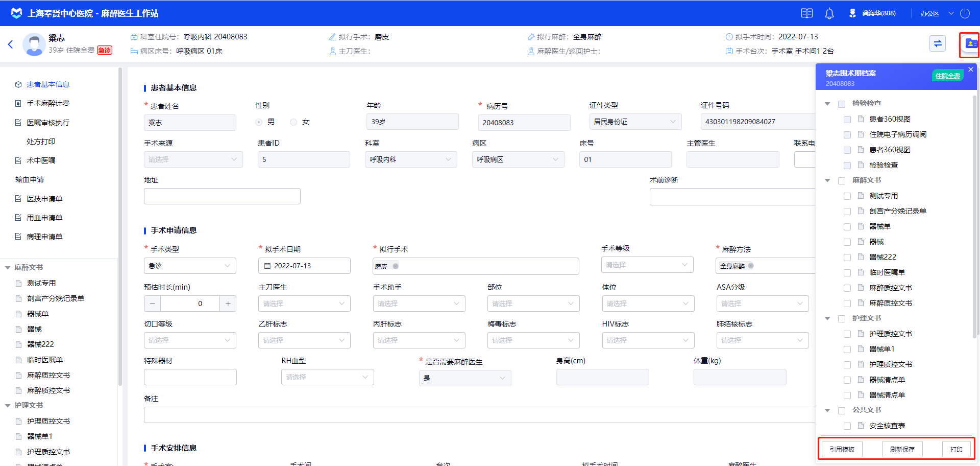Screen dimensions: 980x466
Task: Open 手术麻醉计费 in the sidebar menu
Action: (48, 103)
